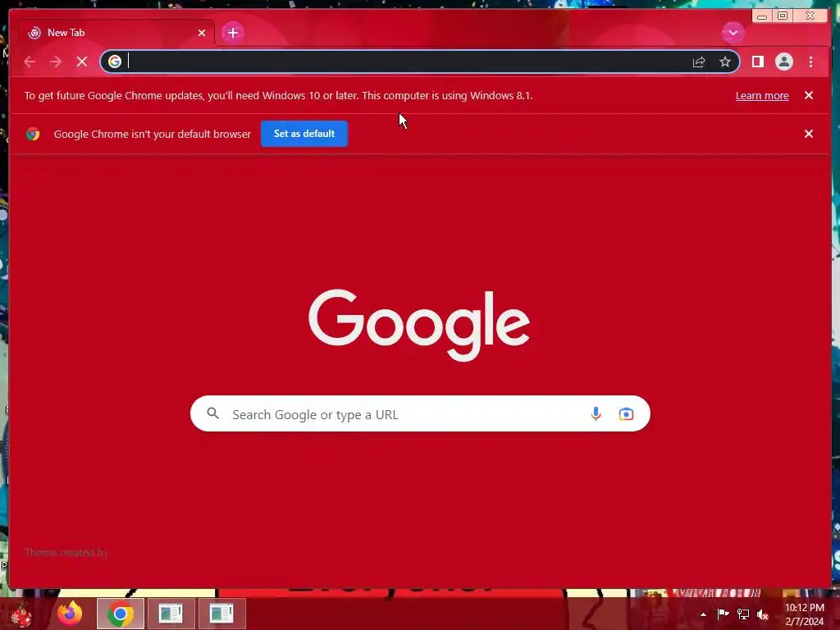
Task: Click the Google logo
Action: (419, 325)
